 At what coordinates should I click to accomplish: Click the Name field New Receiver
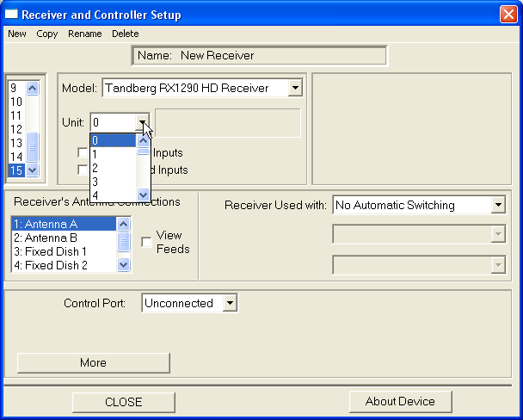coord(259,56)
